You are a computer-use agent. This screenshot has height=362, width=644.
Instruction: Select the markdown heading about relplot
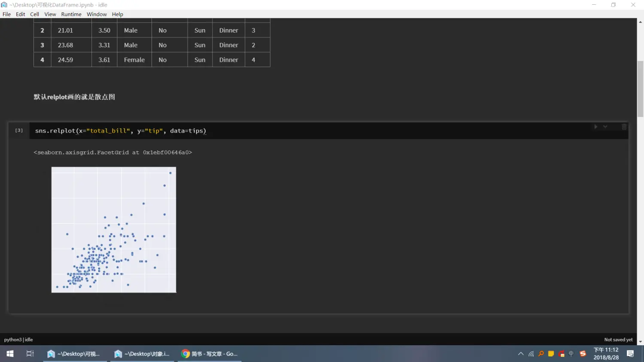click(x=74, y=97)
